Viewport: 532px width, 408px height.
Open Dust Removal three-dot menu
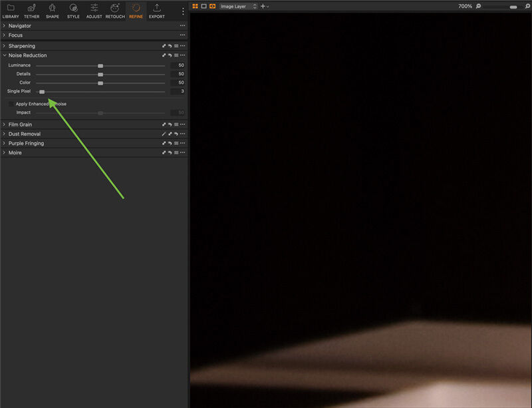tap(182, 134)
